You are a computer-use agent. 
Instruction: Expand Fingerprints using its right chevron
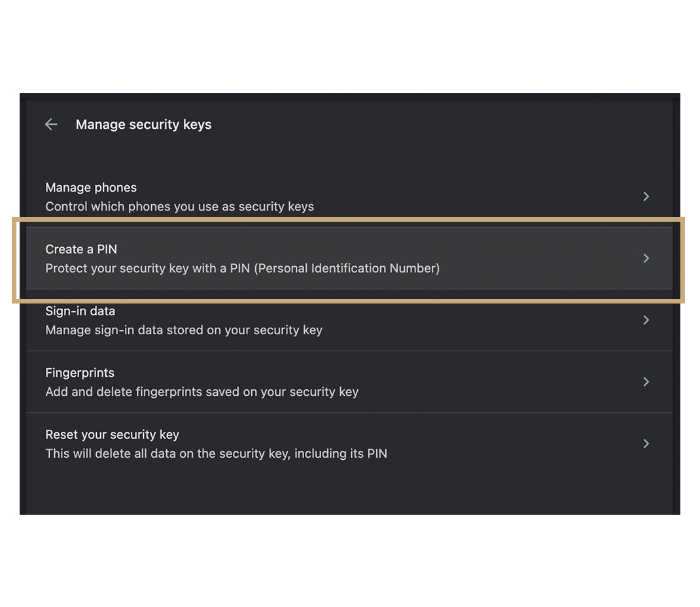[x=646, y=381]
